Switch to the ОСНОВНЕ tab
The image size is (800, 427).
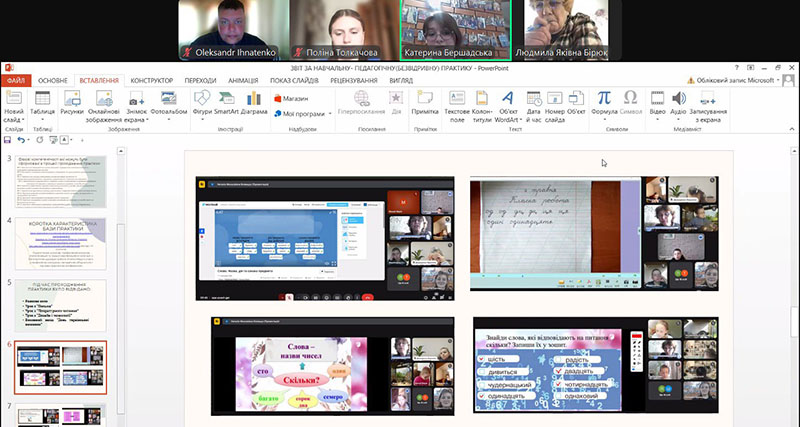[x=53, y=81]
